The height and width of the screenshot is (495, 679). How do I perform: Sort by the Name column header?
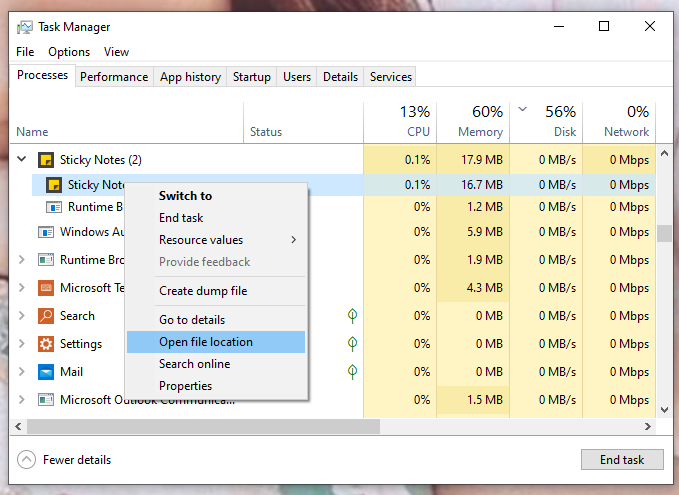(x=127, y=123)
